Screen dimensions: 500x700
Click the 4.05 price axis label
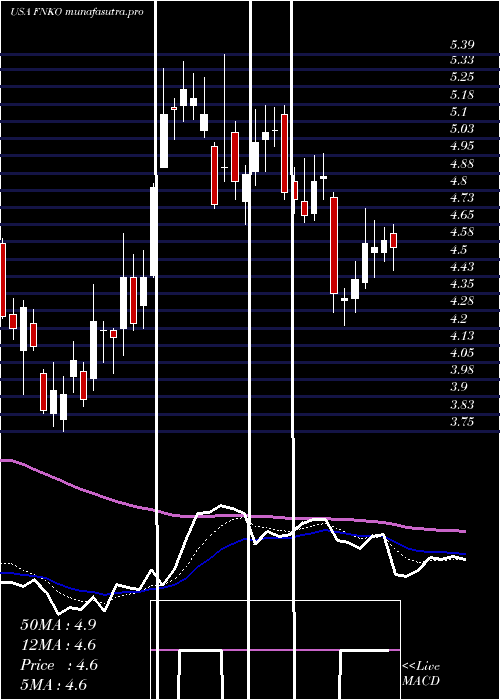click(x=462, y=353)
